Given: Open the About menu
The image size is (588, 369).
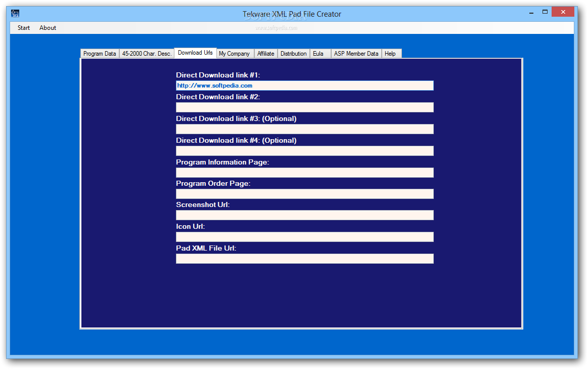Looking at the screenshot, I should [48, 28].
